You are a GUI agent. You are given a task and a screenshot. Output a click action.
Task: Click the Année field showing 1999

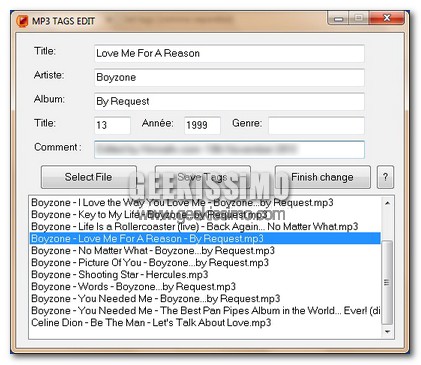pos(202,125)
